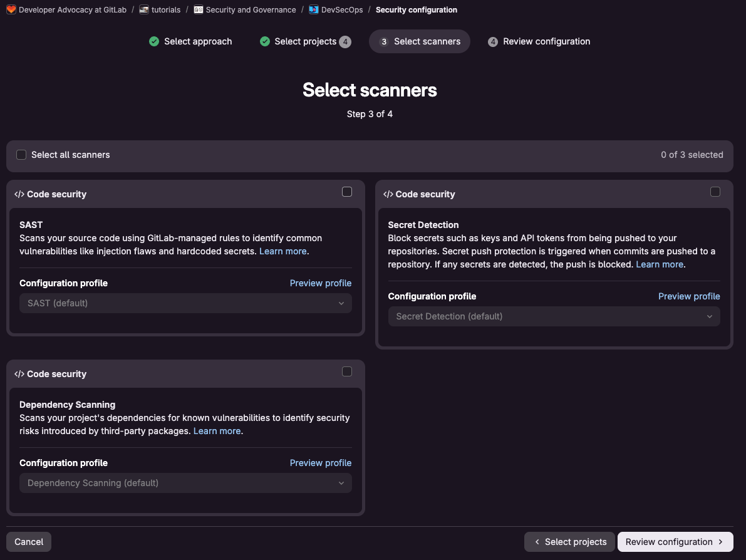Open Developer Advocacy at GitLab breadcrumb
The width and height of the screenshot is (746, 560).
click(72, 9)
